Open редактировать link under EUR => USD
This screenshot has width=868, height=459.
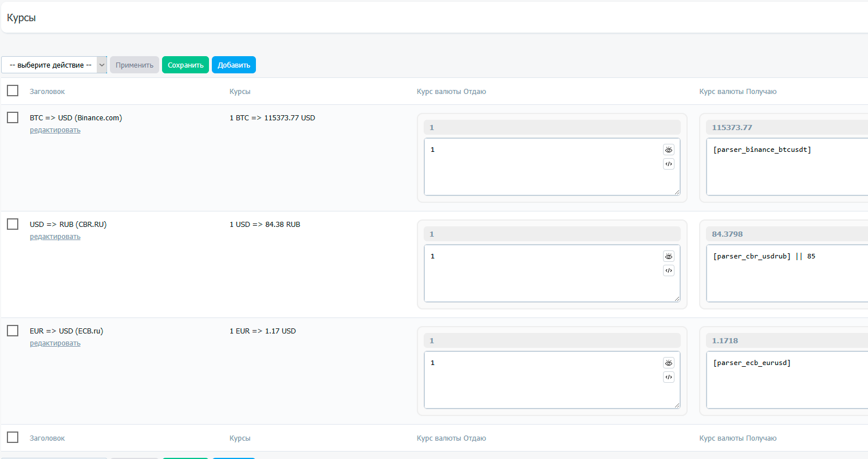pyautogui.click(x=55, y=343)
